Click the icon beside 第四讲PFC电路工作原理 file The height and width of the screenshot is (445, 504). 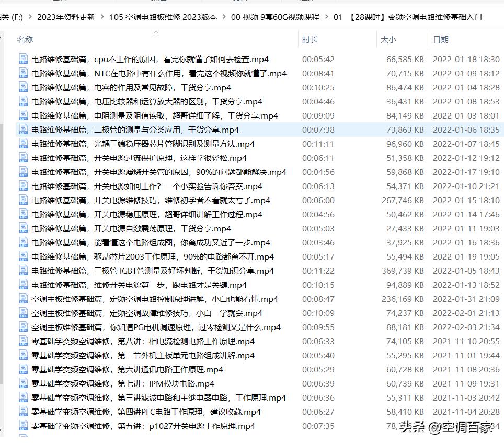22,411
